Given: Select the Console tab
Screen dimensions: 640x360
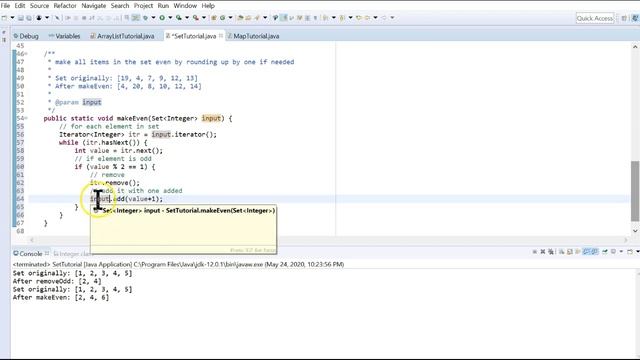Looking at the screenshot, I should pyautogui.click(x=27, y=253).
